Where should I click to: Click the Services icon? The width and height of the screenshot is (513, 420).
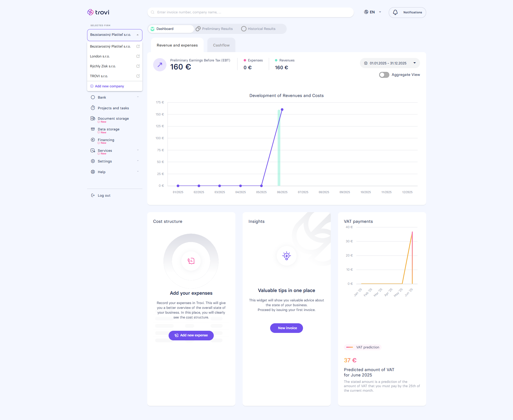(x=93, y=150)
